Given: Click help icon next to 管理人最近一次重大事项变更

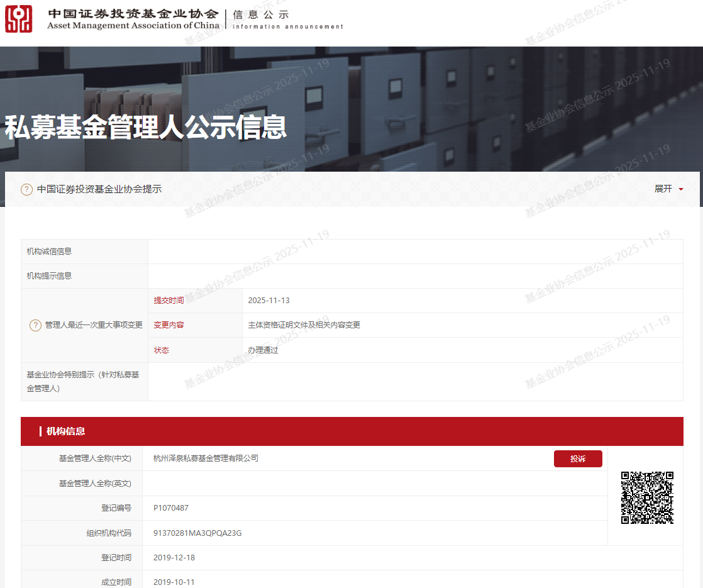Looking at the screenshot, I should 36,325.
